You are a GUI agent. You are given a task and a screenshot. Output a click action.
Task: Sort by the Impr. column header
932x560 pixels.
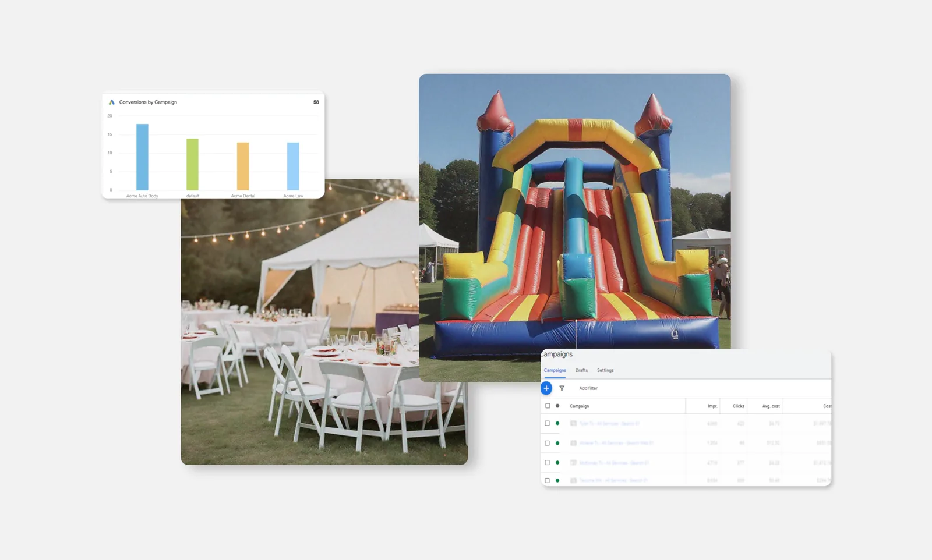712,406
